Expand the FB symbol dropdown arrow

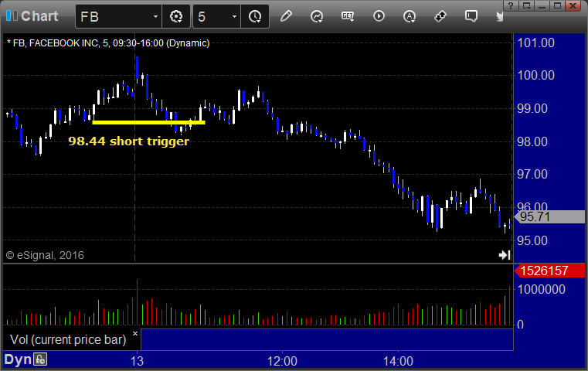pyautogui.click(x=155, y=16)
